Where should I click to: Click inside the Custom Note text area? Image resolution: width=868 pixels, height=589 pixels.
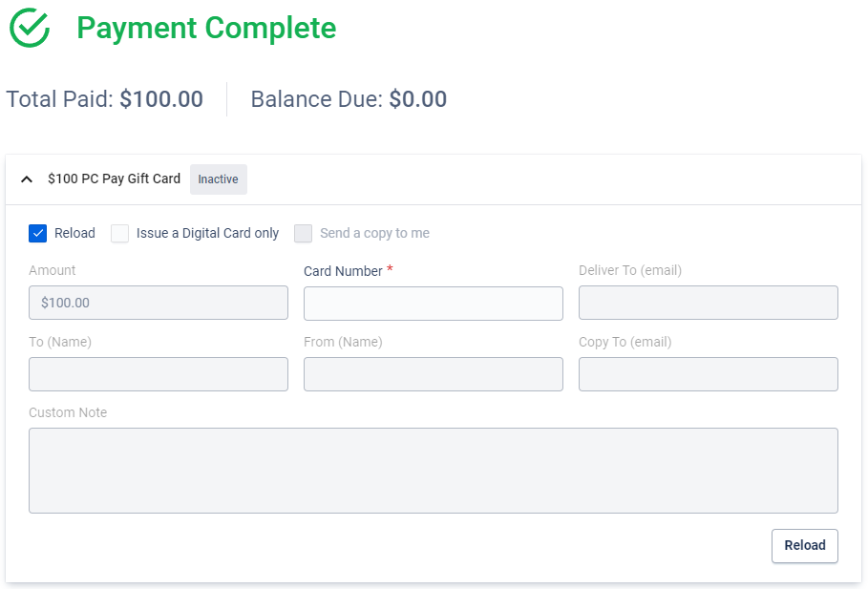(x=434, y=471)
